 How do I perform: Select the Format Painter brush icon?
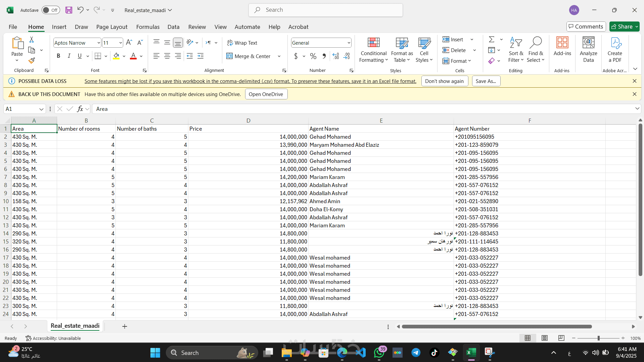(x=32, y=60)
